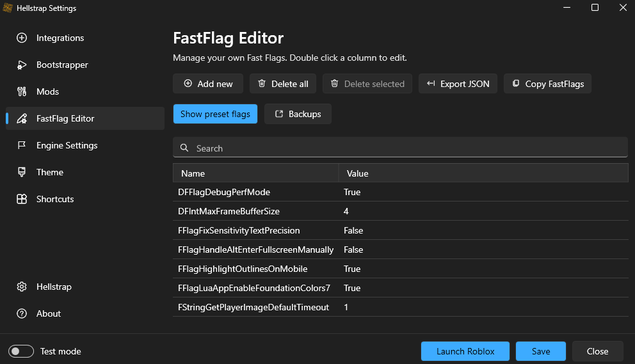635x364 pixels.
Task: Select FStringGetPlayerImageDefaultTimeout flag name
Action: [253, 307]
